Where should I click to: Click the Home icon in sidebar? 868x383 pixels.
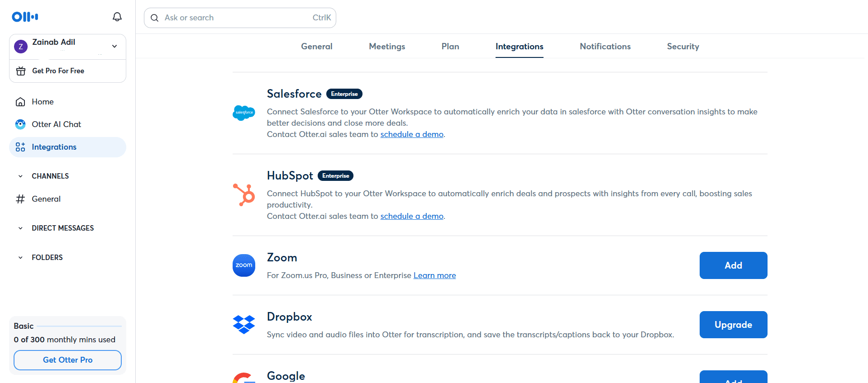point(20,102)
